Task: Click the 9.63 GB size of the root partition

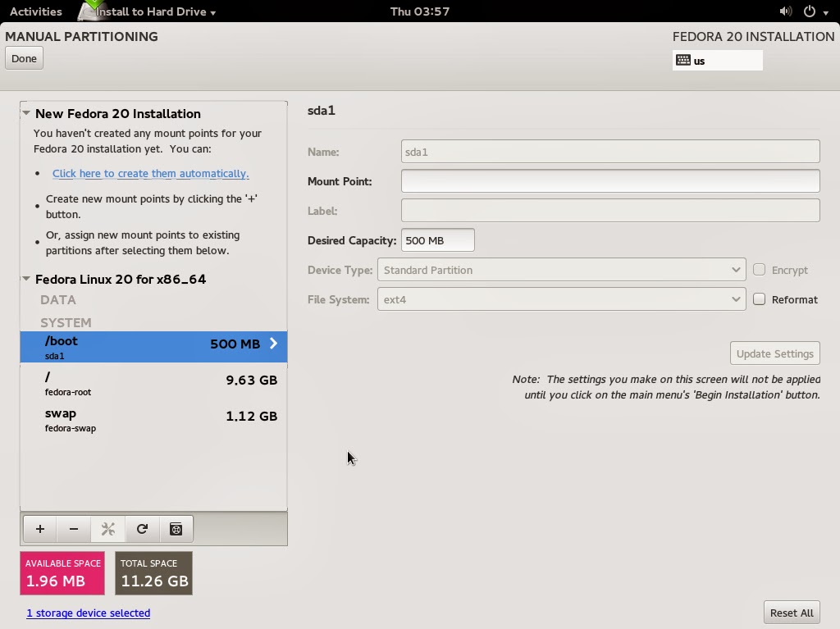Action: pos(251,380)
